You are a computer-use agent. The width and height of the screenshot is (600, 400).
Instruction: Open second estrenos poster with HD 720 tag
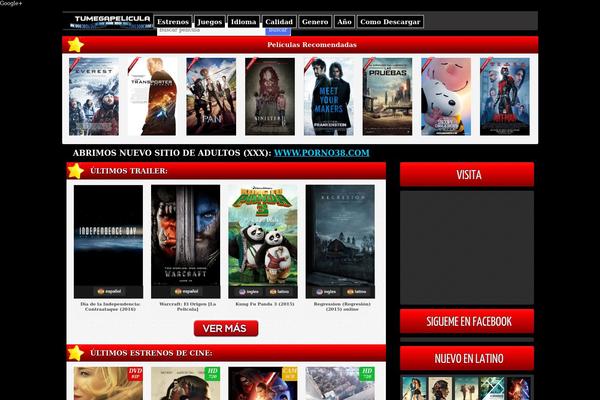186,383
